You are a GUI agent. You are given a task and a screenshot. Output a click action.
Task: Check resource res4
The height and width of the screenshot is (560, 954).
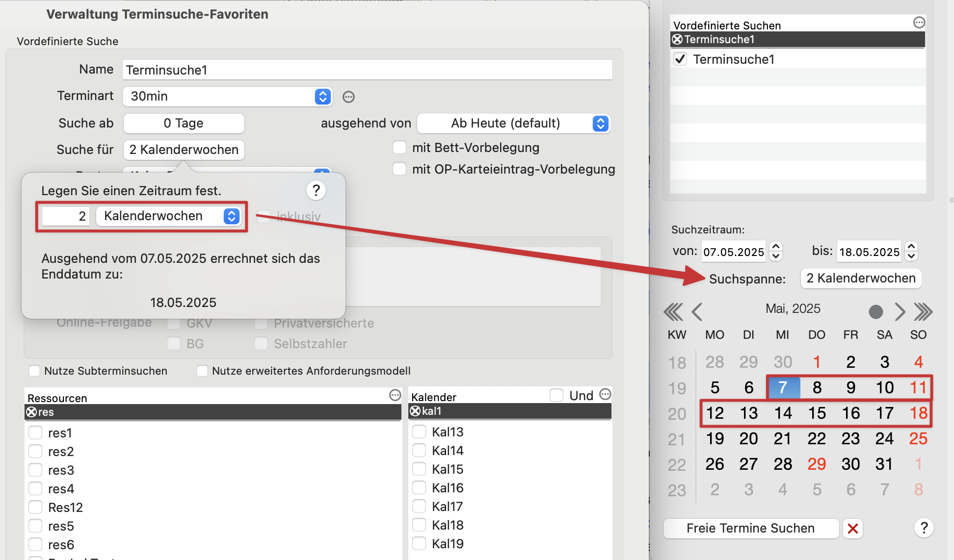pos(35,488)
